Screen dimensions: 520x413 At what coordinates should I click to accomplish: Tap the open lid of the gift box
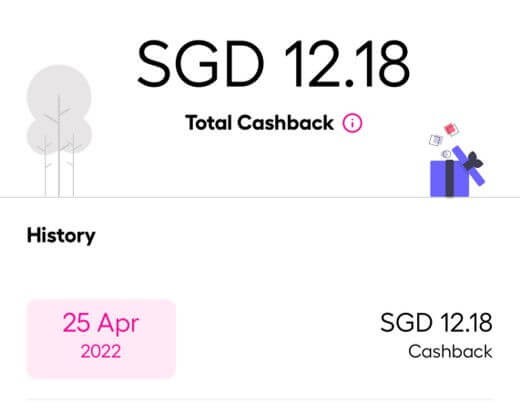click(x=468, y=166)
